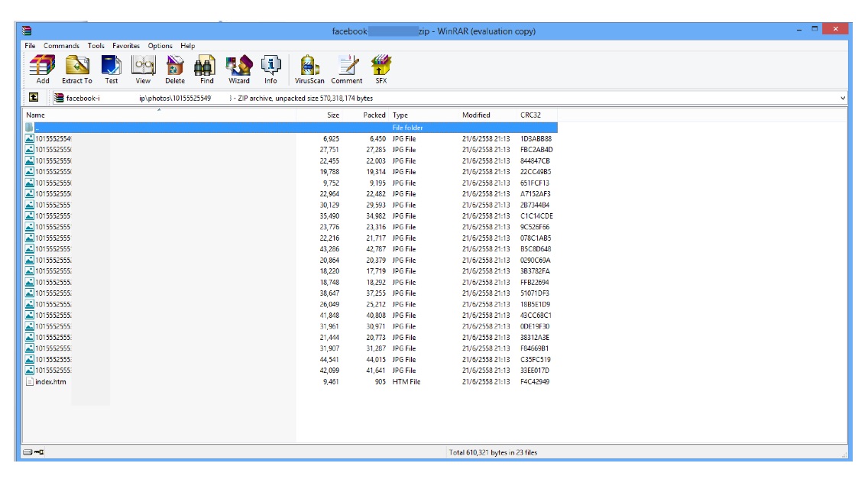868x489 pixels.
Task: Select file sized 43,286 bytes
Action: click(290, 248)
